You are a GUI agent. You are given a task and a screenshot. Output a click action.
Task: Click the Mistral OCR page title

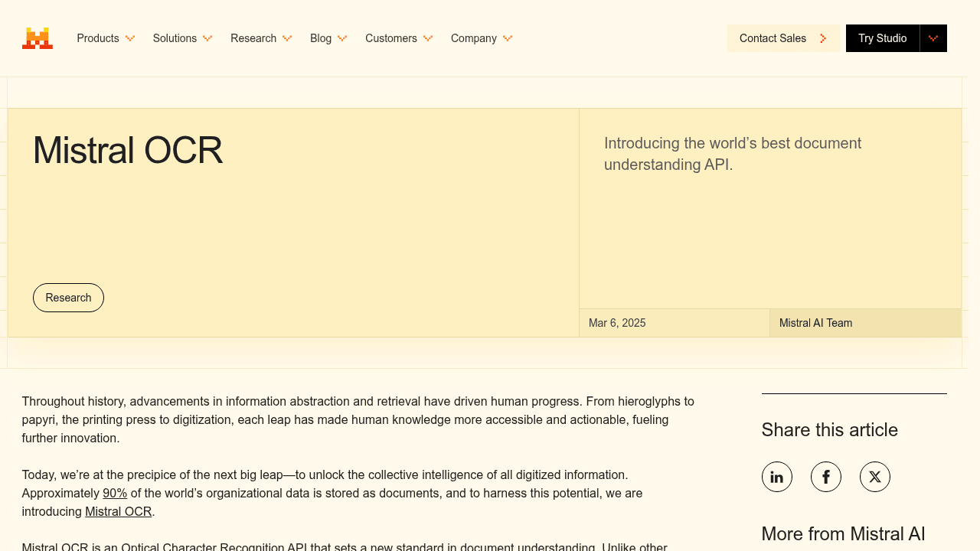[x=128, y=150]
